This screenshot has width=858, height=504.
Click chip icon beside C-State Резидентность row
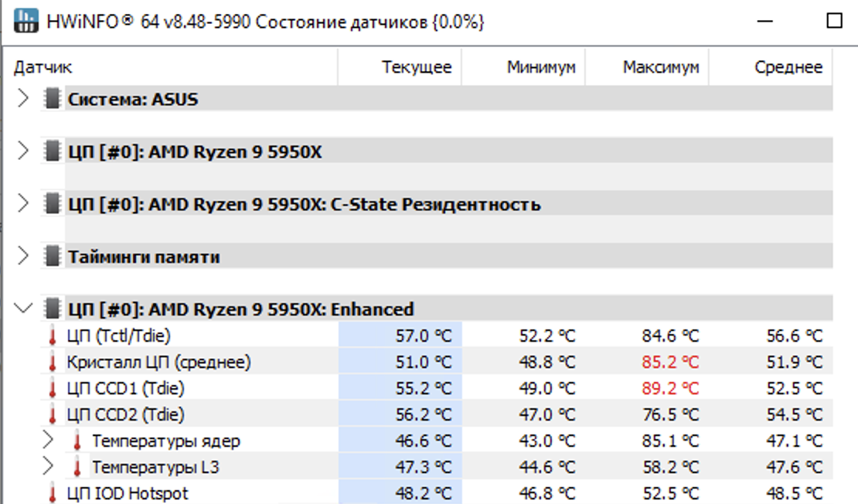tap(52, 203)
